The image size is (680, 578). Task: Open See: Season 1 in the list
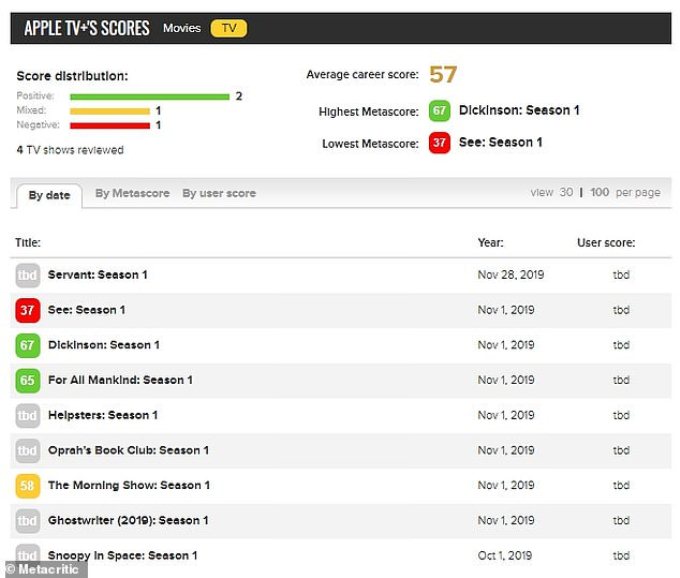(x=87, y=310)
